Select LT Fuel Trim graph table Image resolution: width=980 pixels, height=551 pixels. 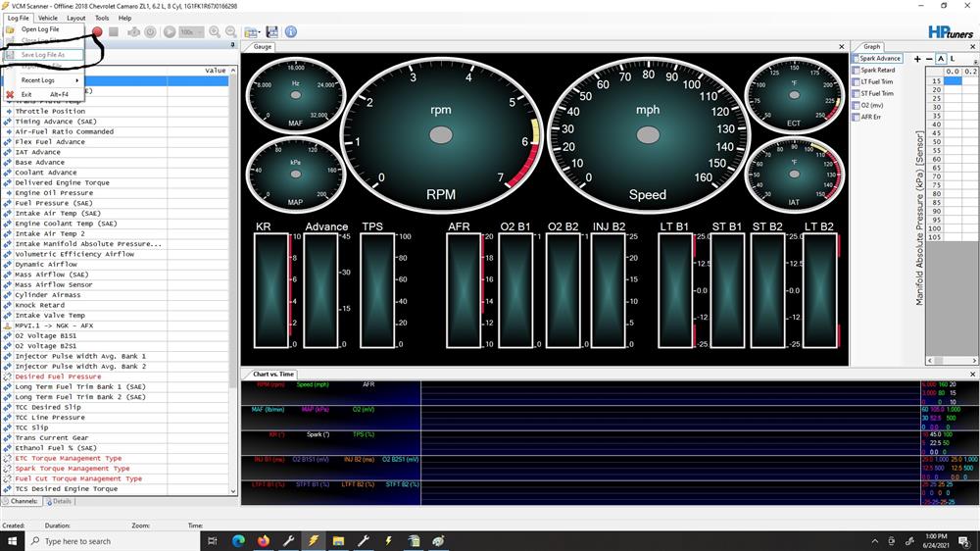873,82
